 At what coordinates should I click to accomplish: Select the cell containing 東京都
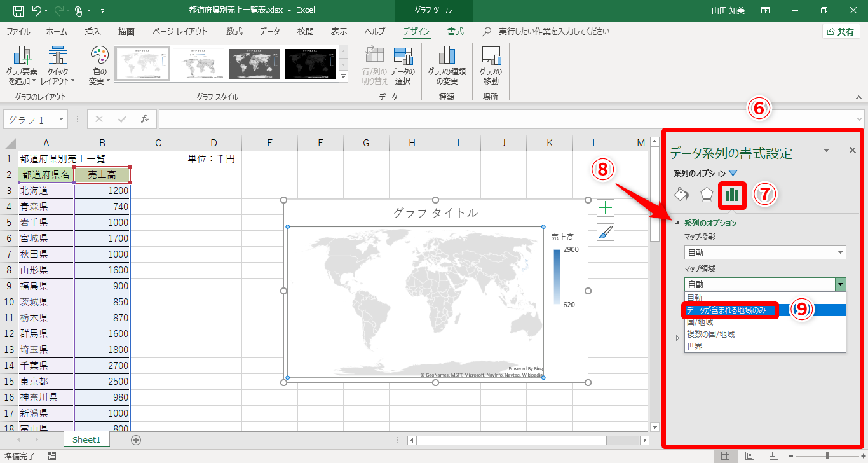click(46, 381)
